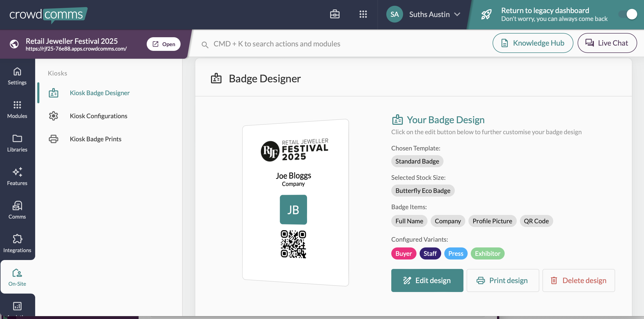Open the Settings sidebar section
Image resolution: width=644 pixels, height=319 pixels.
[x=17, y=76]
